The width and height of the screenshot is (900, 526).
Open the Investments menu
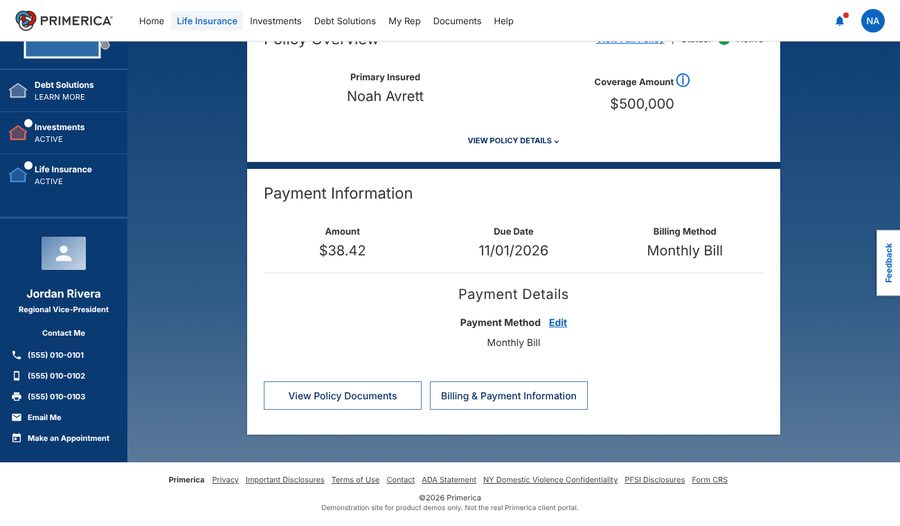click(x=276, y=21)
